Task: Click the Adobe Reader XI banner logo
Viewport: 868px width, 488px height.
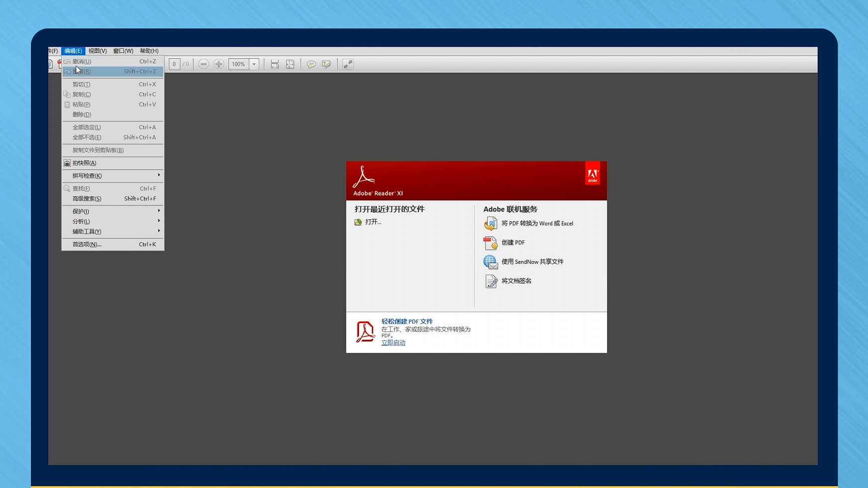Action: click(x=377, y=180)
